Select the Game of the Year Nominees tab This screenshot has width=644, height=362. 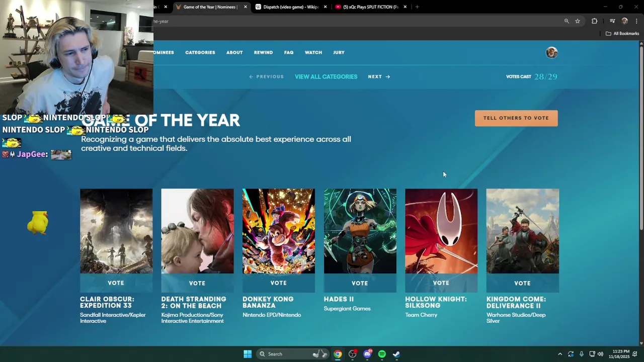click(211, 7)
